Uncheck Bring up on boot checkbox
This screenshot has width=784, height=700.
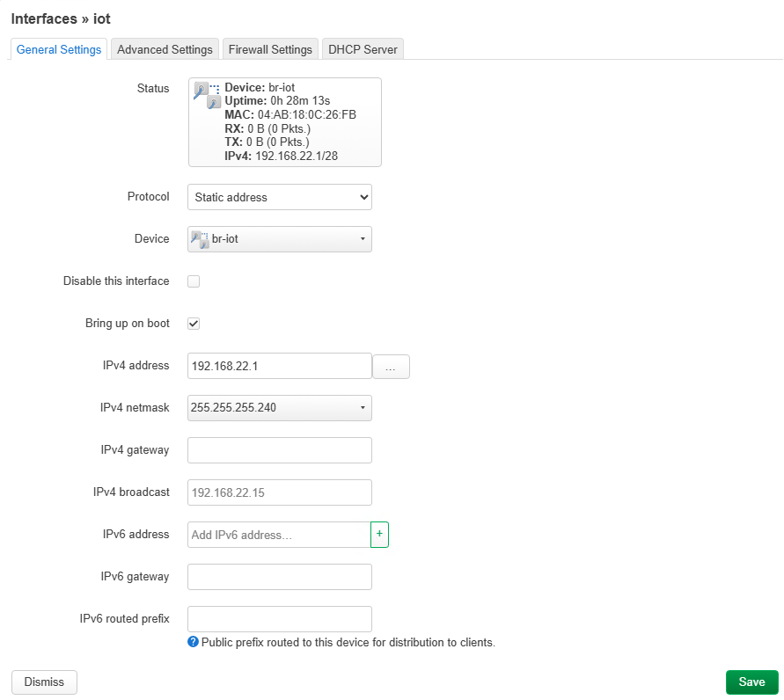[194, 324]
